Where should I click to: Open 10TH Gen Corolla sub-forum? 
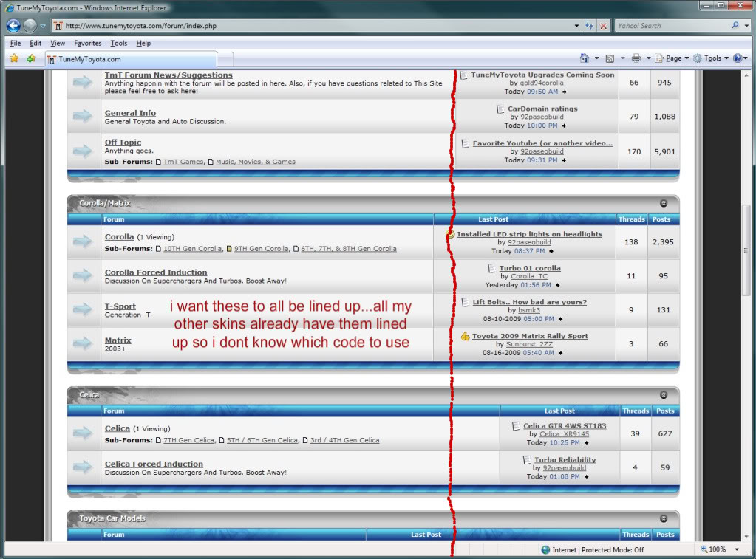point(192,249)
